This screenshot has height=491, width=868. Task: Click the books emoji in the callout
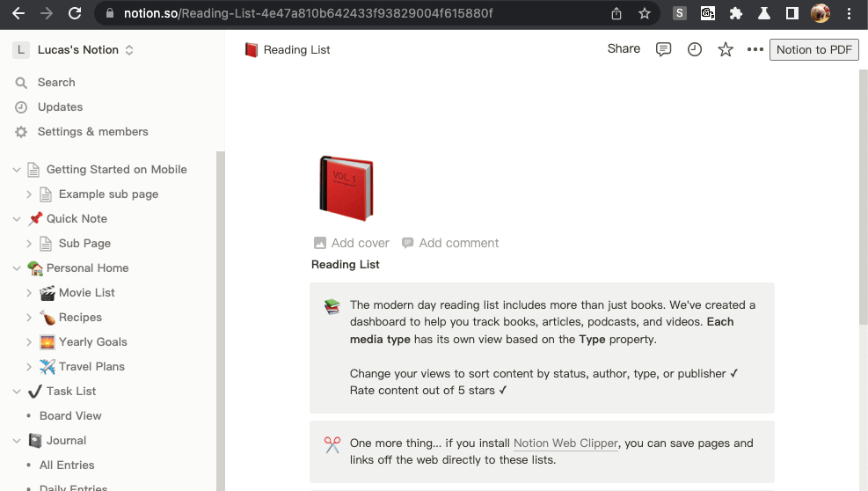[x=332, y=306]
